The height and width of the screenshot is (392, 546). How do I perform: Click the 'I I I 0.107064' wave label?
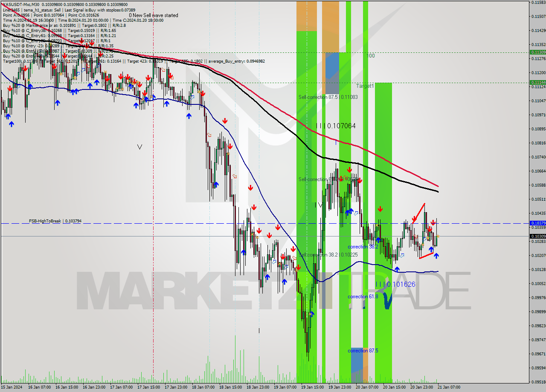(336, 126)
